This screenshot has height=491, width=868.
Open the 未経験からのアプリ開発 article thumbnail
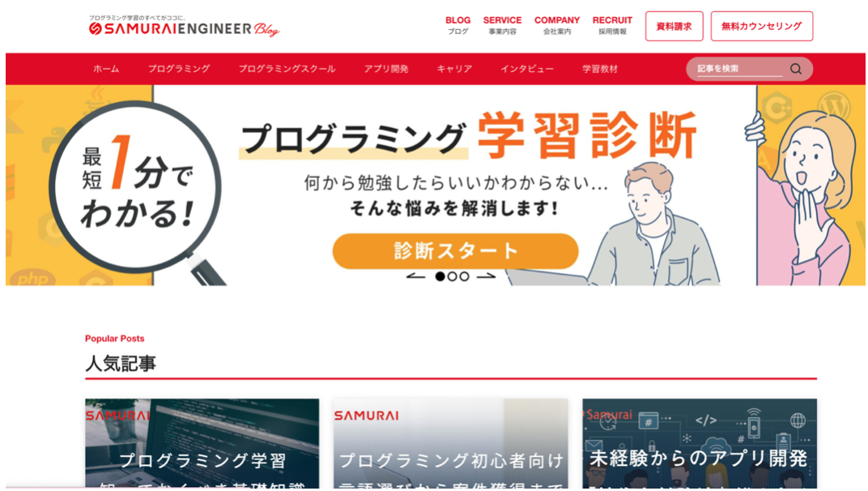point(699,443)
